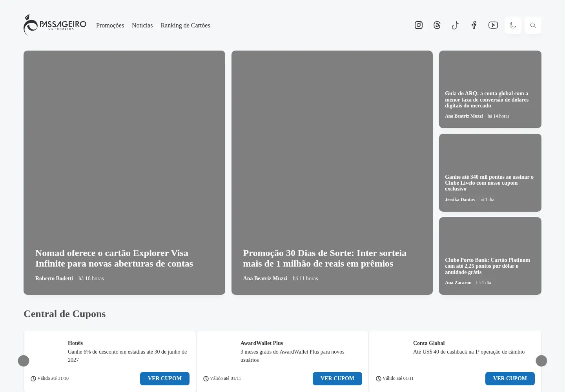Open the YouTube channel icon
Screen dimensions: 565x392
click(x=493, y=25)
